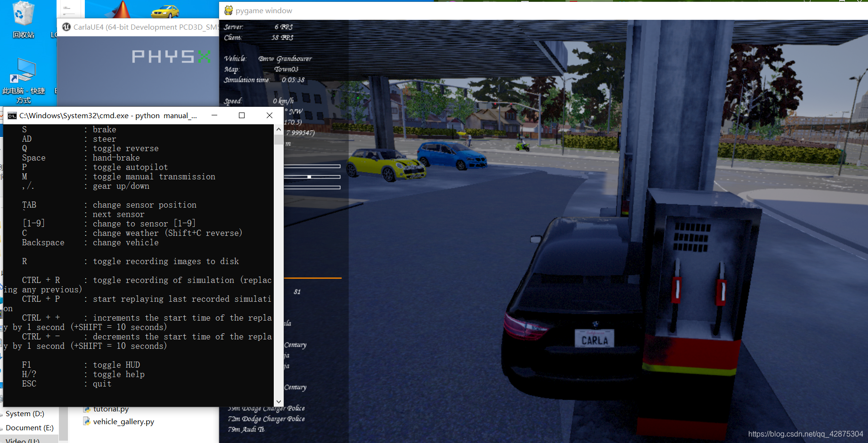The height and width of the screenshot is (443, 868).
Task: Click the 'Speed: 0 km/h' HUD line
Action: pyautogui.click(x=259, y=101)
